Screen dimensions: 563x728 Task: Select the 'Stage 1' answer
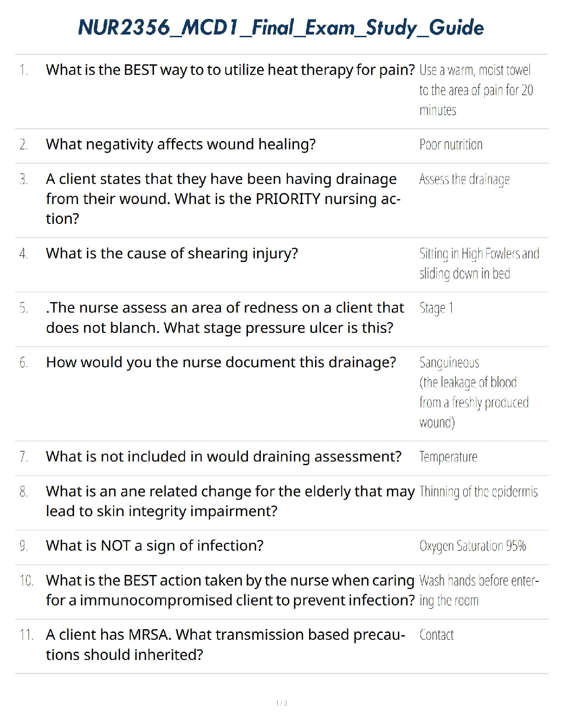point(436,308)
